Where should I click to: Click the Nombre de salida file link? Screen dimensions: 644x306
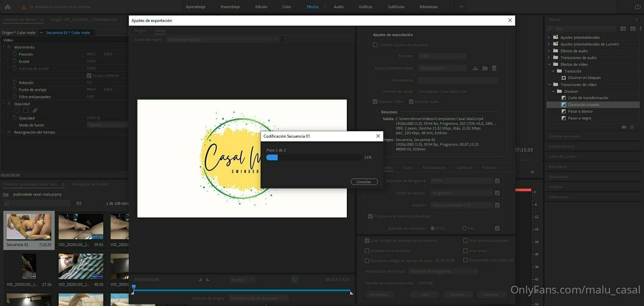point(443,91)
